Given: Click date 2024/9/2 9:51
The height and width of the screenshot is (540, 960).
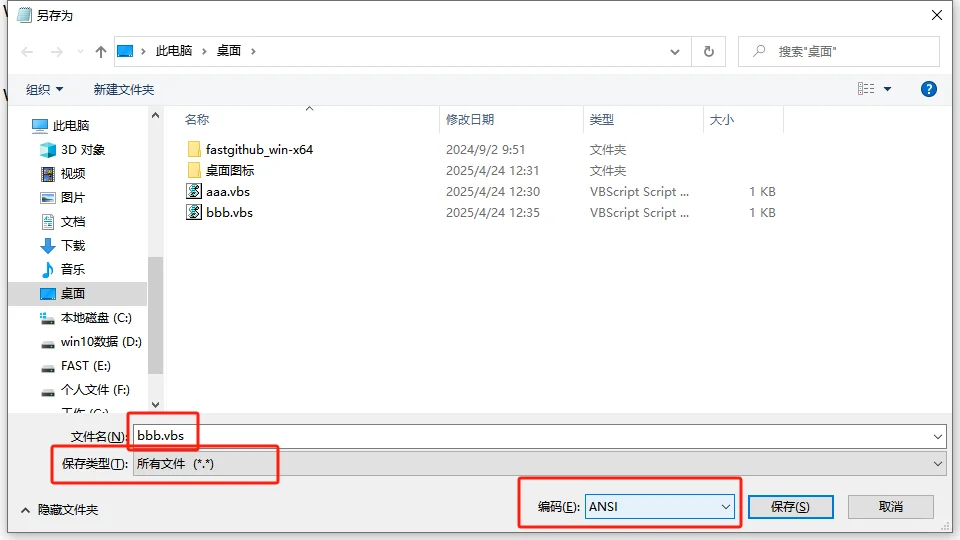Looking at the screenshot, I should (486, 149).
